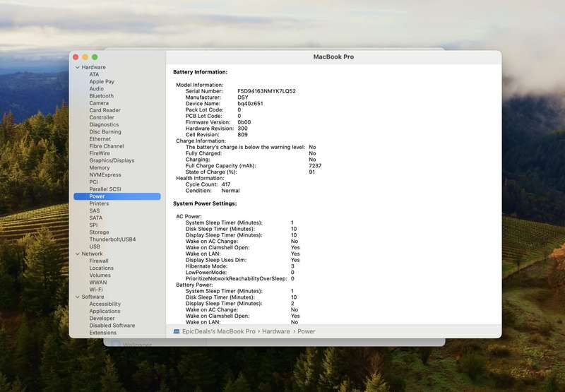Image resolution: width=565 pixels, height=392 pixels.
Task: Select Disc Burning in the sidebar
Action: [105, 132]
